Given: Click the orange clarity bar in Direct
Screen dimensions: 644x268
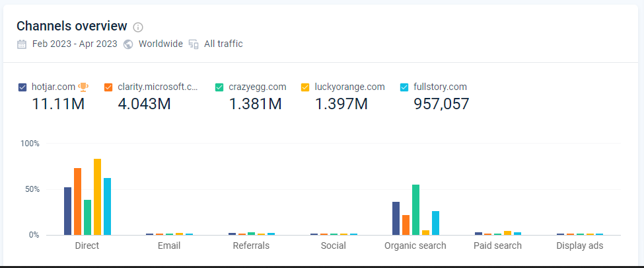Looking at the screenshot, I should tap(78, 202).
